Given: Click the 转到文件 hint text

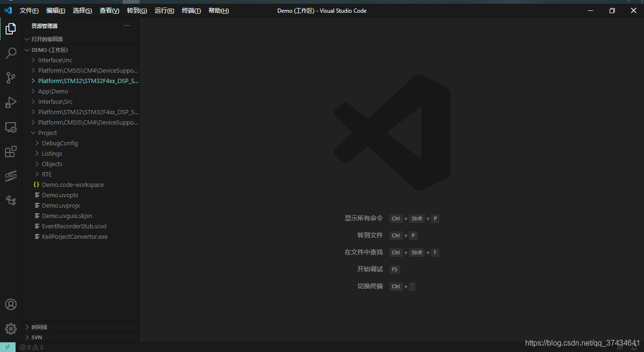Looking at the screenshot, I should coord(370,235).
